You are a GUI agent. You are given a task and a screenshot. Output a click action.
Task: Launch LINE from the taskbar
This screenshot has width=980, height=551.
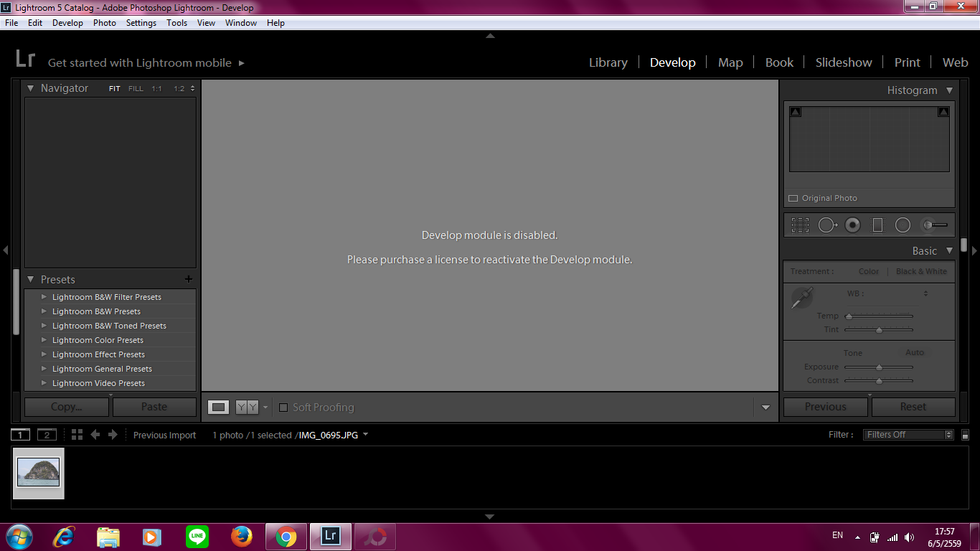coord(197,536)
